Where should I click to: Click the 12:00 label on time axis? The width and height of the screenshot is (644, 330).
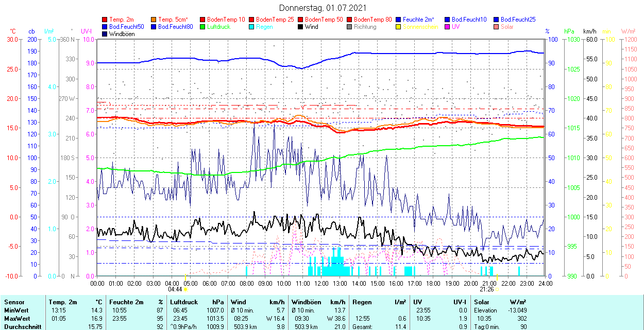pos(321,283)
